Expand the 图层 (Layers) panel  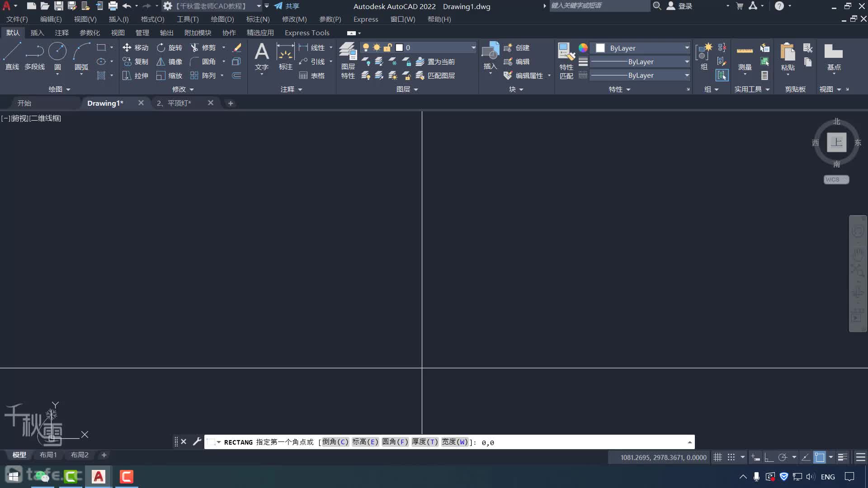[407, 89]
